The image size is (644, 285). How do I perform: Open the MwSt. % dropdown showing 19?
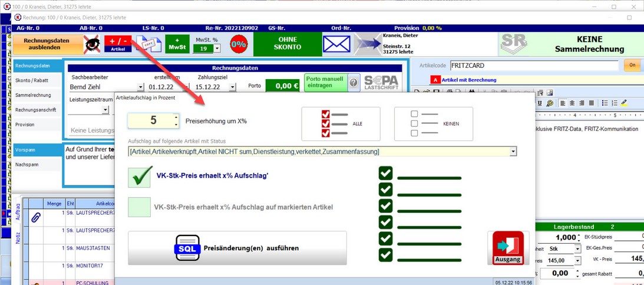point(217,49)
